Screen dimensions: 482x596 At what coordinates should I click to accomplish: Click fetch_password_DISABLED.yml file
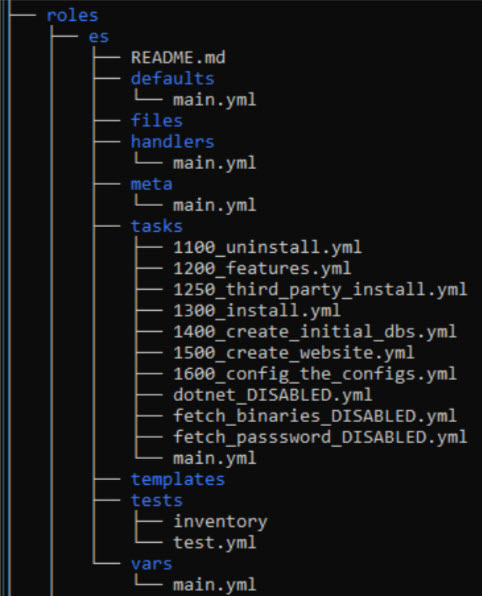click(x=320, y=437)
